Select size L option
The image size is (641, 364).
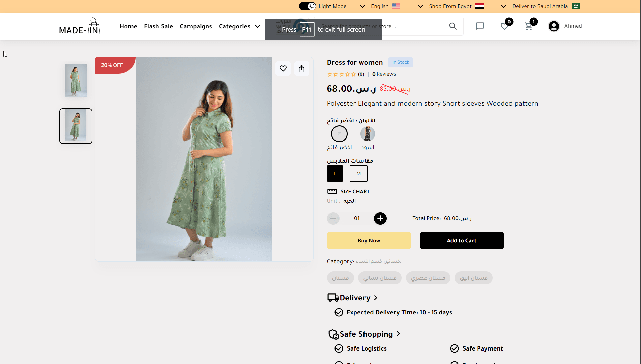click(x=335, y=174)
